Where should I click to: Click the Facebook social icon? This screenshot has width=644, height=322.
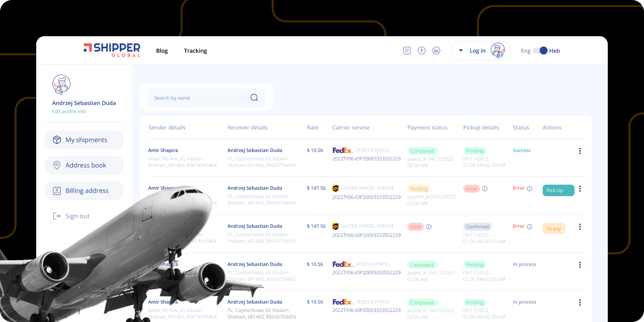click(421, 50)
